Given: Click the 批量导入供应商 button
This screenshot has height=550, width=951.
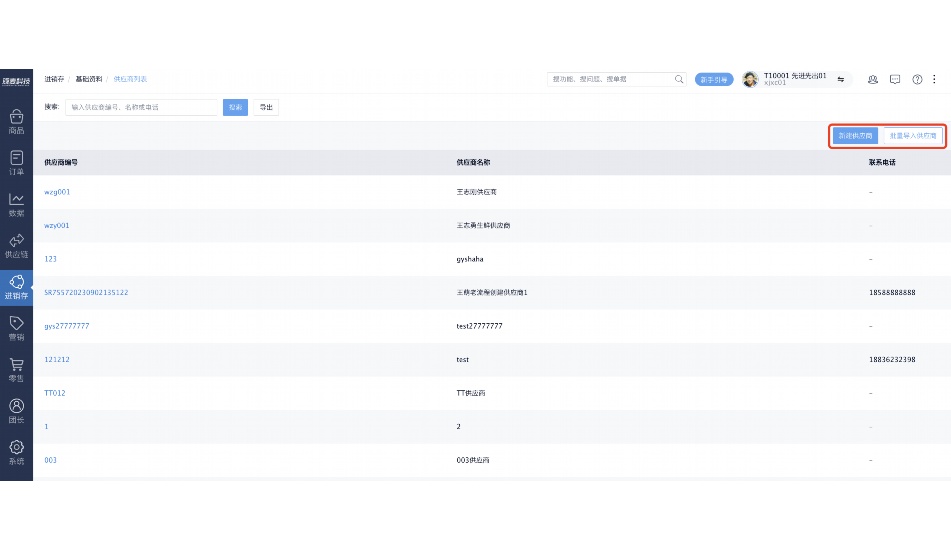Looking at the screenshot, I should [913, 135].
